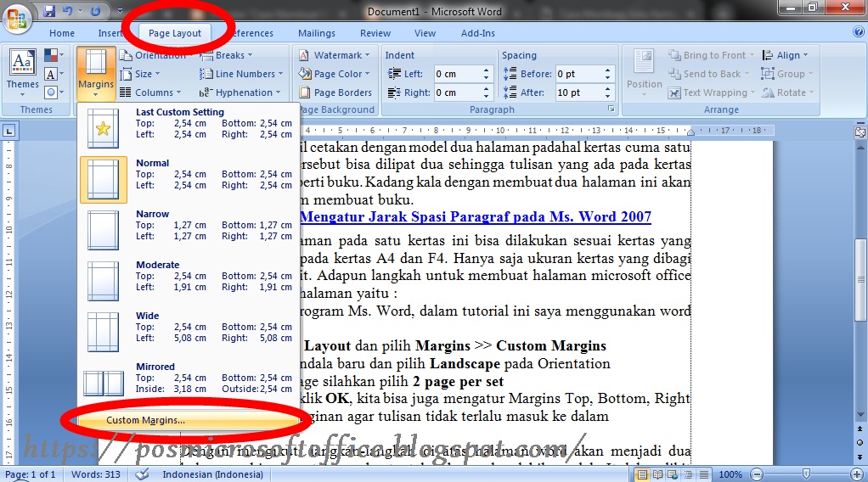Screen dimensions: 868x482
Task: Open Mengatur Jarak Spasi Paragraf link
Action: [476, 216]
